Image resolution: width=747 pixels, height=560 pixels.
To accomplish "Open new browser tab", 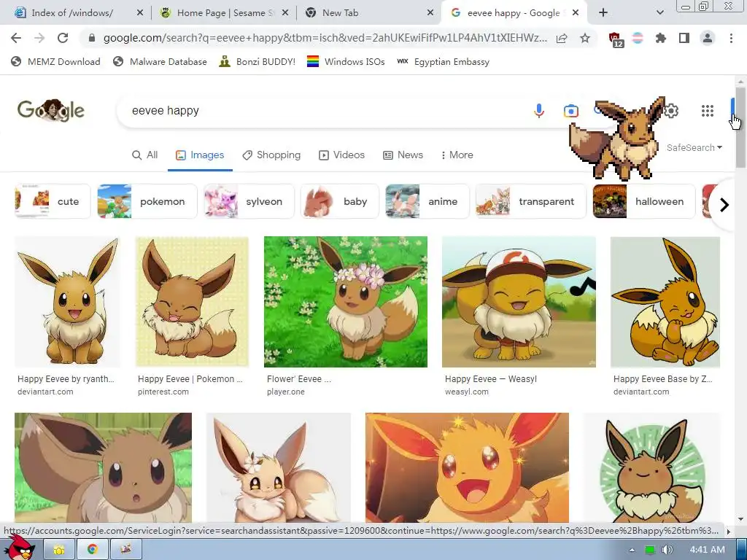I will (x=603, y=13).
